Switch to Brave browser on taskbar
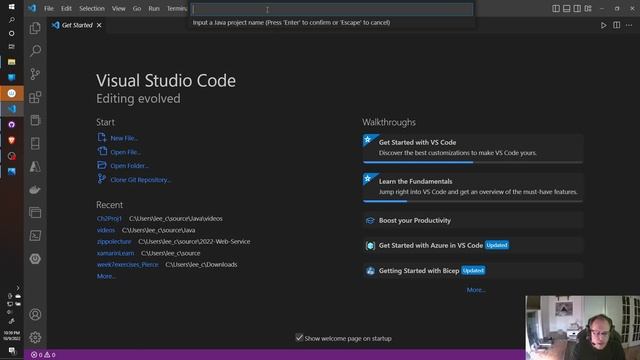Viewport: 640px width, 360px height. pos(11,140)
